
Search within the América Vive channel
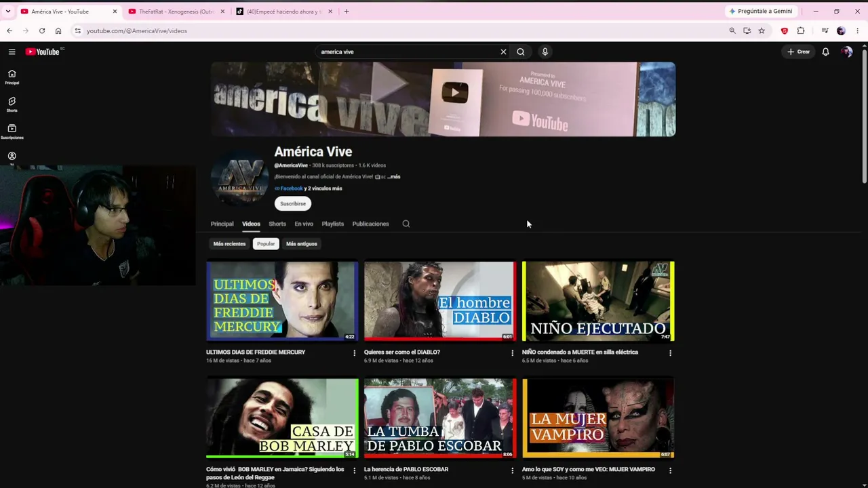(x=406, y=224)
